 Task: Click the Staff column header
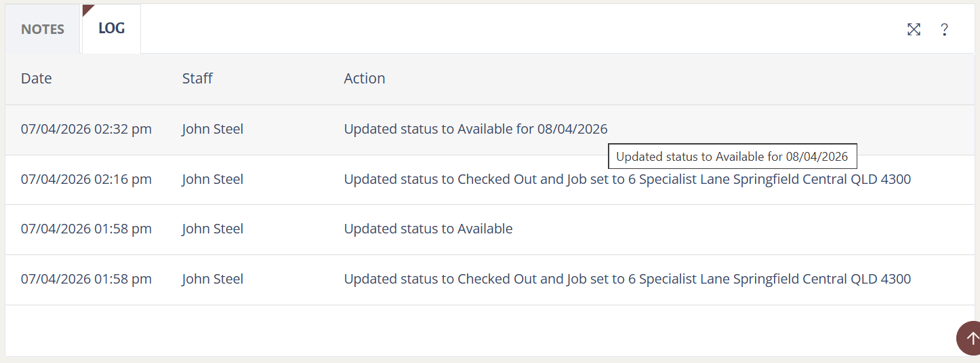coord(197,78)
